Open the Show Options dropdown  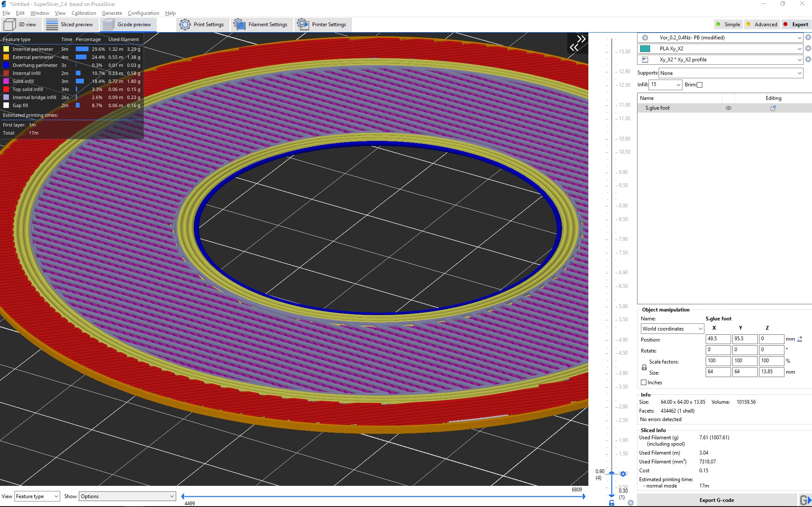tap(127, 496)
